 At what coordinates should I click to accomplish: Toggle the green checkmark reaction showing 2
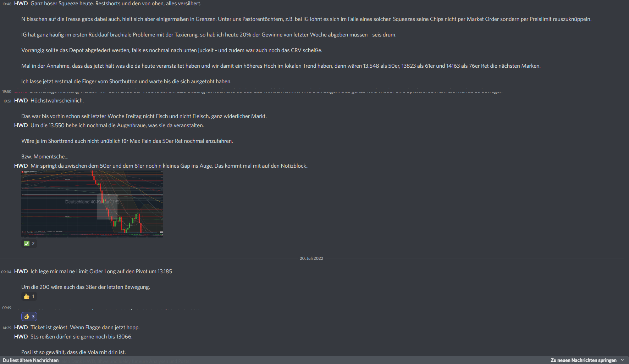29,243
